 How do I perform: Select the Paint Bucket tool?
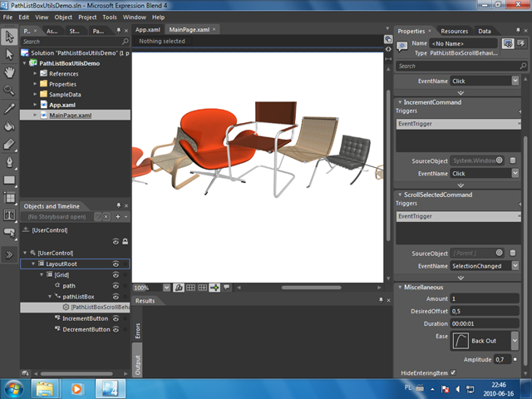[x=9, y=126]
